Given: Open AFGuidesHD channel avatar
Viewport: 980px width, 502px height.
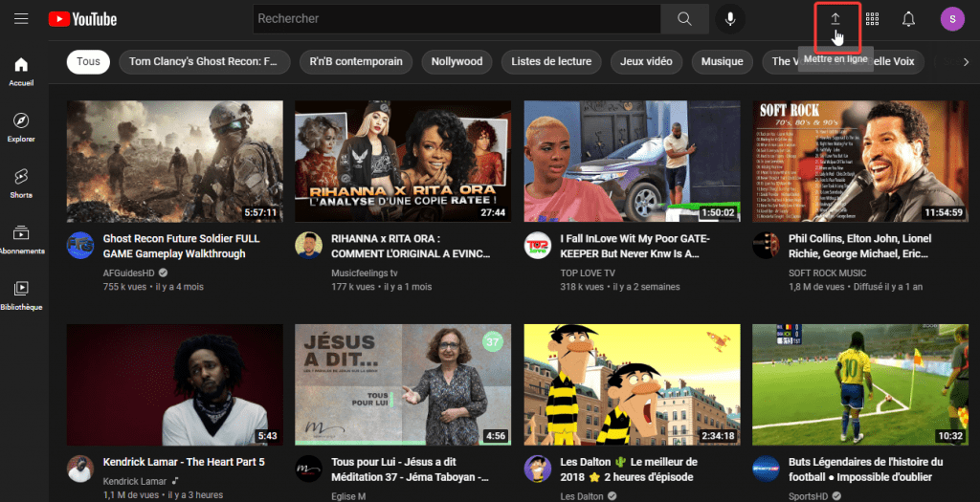Looking at the screenshot, I should (x=80, y=246).
